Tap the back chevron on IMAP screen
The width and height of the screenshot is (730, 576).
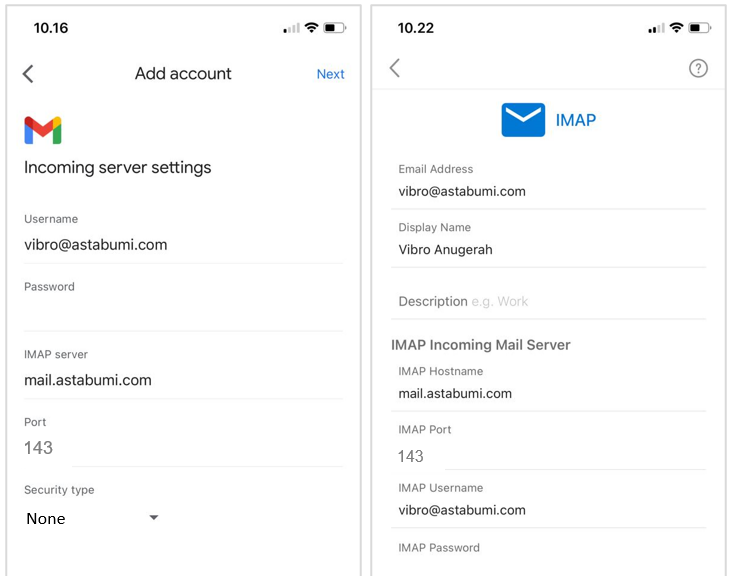pos(394,68)
